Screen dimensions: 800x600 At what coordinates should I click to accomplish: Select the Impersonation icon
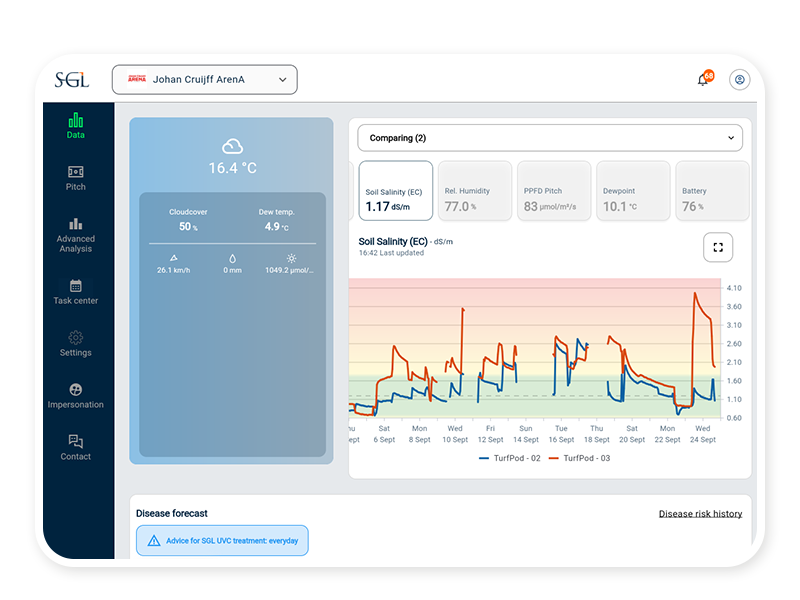(76, 390)
